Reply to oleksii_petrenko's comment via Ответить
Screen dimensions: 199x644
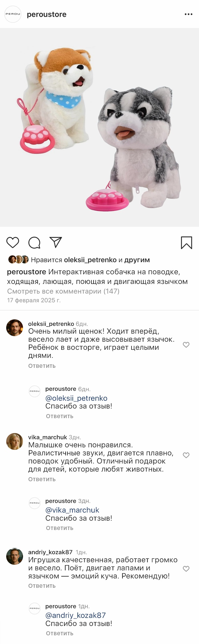42,366
